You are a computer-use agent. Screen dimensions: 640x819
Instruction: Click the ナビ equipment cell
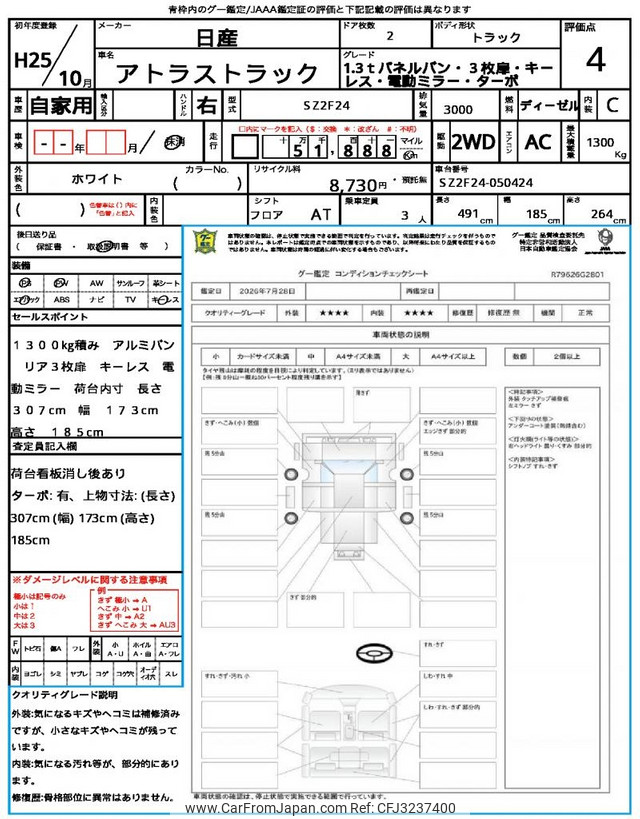click(x=97, y=300)
